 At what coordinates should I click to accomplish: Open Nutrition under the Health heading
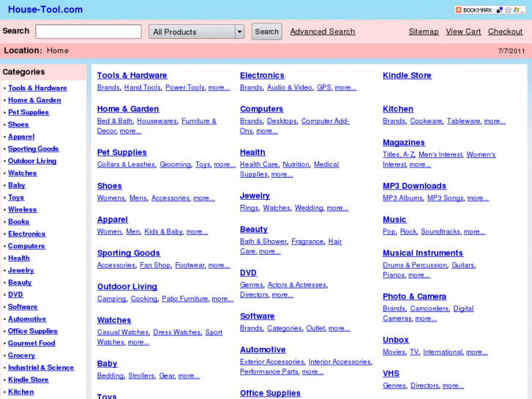(296, 165)
